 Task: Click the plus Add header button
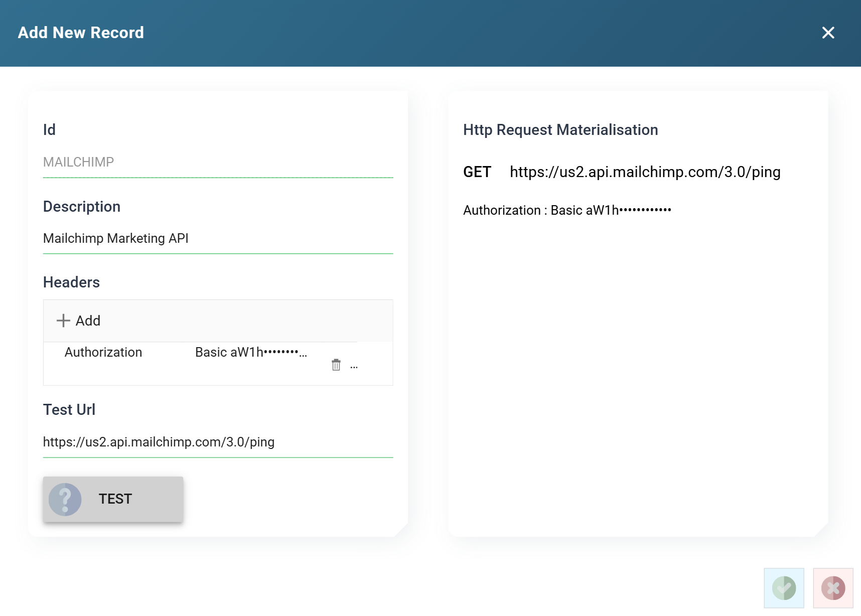79,321
